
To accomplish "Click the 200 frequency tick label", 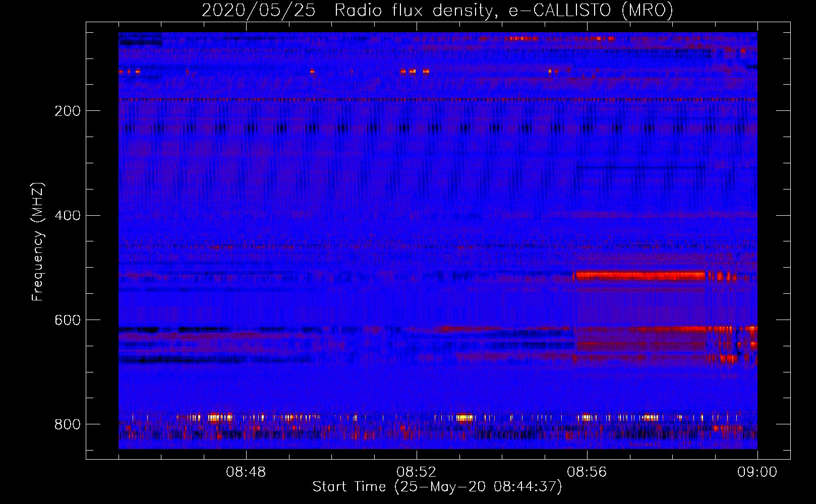I will coord(68,111).
